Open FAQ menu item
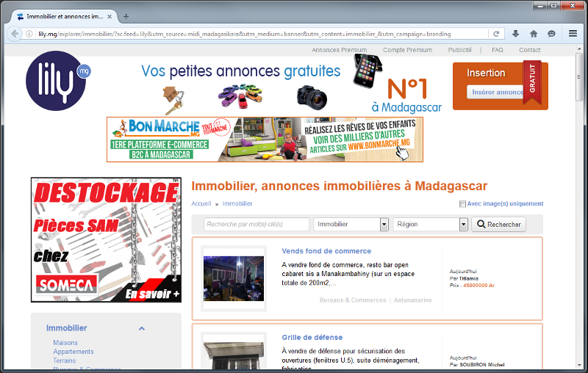Image resolution: width=588 pixels, height=373 pixels. click(x=498, y=50)
